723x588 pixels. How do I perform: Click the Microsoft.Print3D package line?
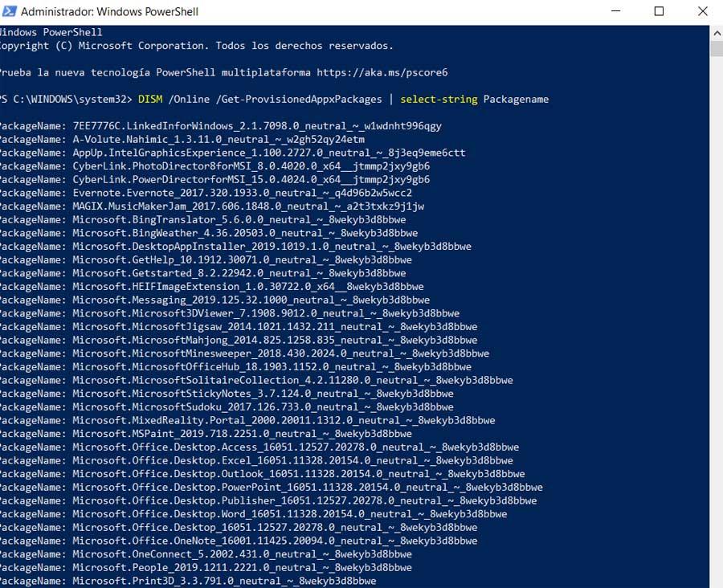[x=188, y=581]
